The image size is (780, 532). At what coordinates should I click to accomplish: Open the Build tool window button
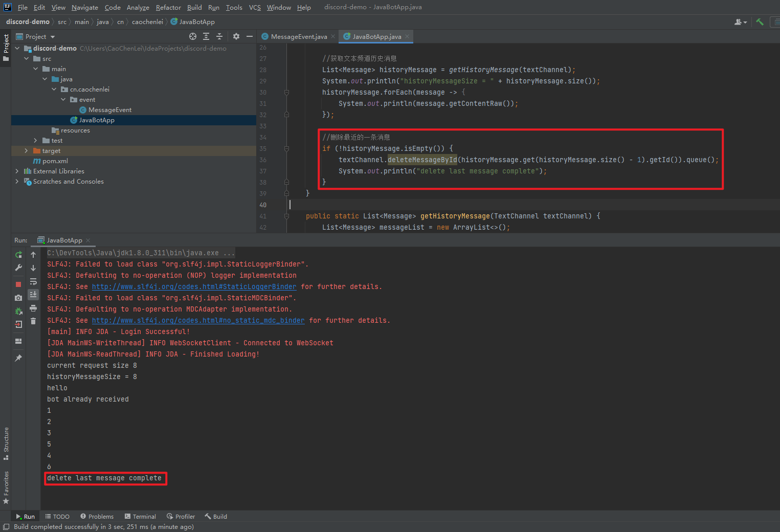216,517
